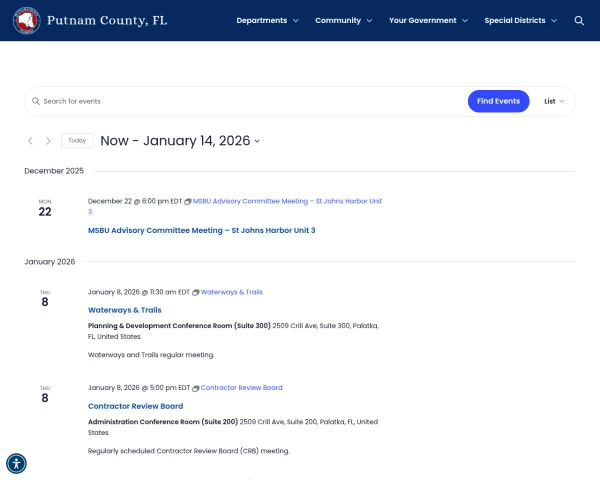Click 'Regularly scheduled Contractor Review Board (CRB) meeting.' text
600x480 pixels.
click(189, 451)
